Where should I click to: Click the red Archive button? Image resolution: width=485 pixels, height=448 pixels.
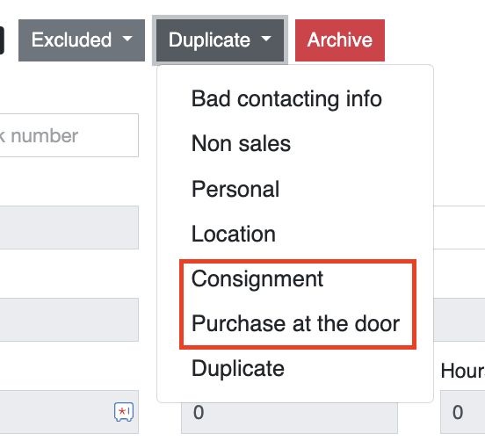tap(340, 40)
